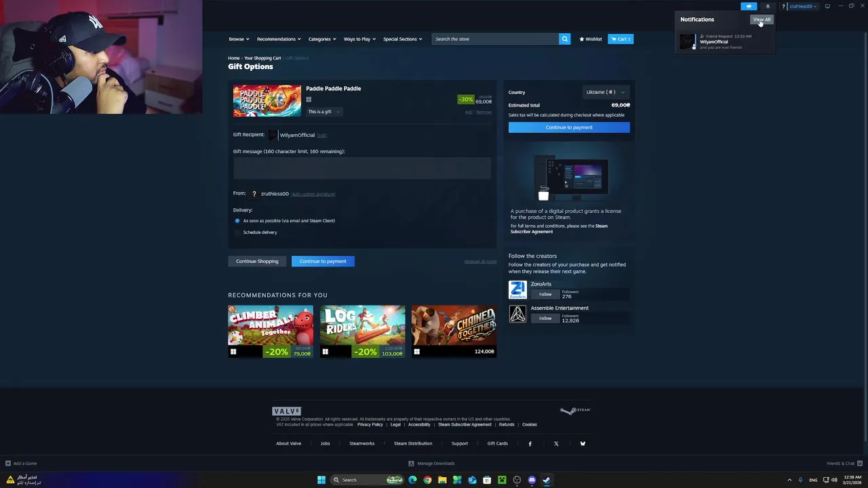Image resolution: width=868 pixels, height=488 pixels.
Task: Expand the Browse store menu
Action: [239, 39]
